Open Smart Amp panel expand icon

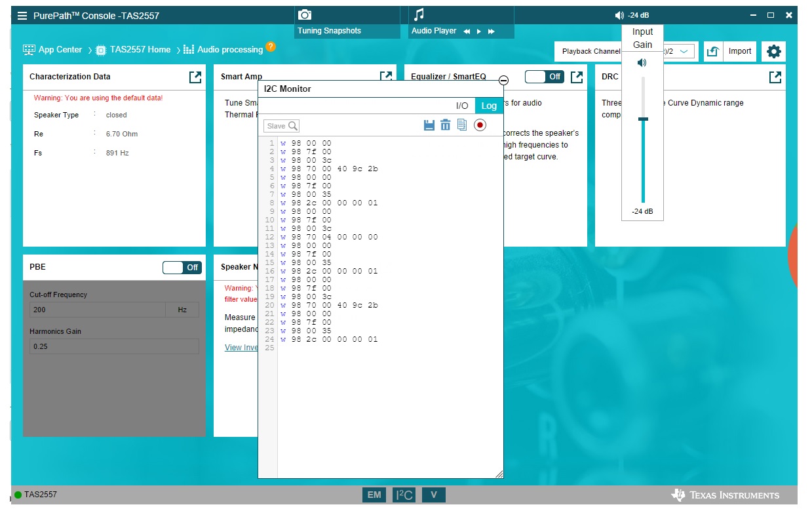386,77
